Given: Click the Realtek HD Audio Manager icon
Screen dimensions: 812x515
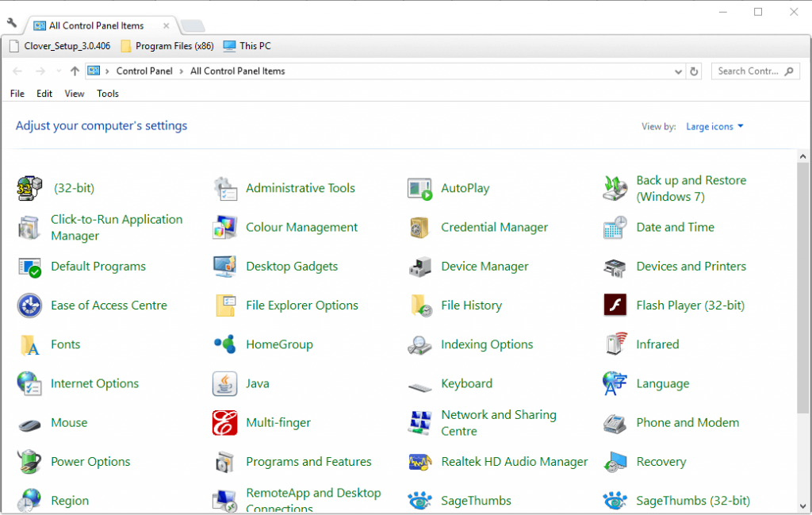Looking at the screenshot, I should pyautogui.click(x=420, y=462).
